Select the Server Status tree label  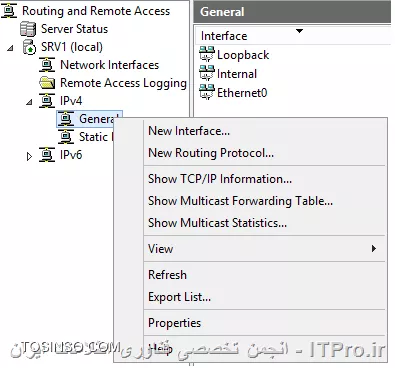pos(74,29)
